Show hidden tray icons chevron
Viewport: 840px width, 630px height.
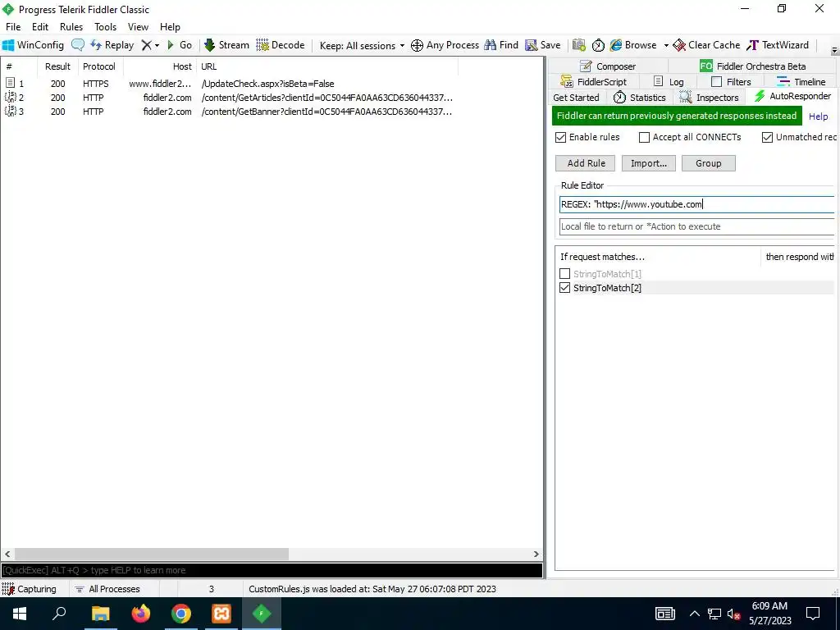694,614
